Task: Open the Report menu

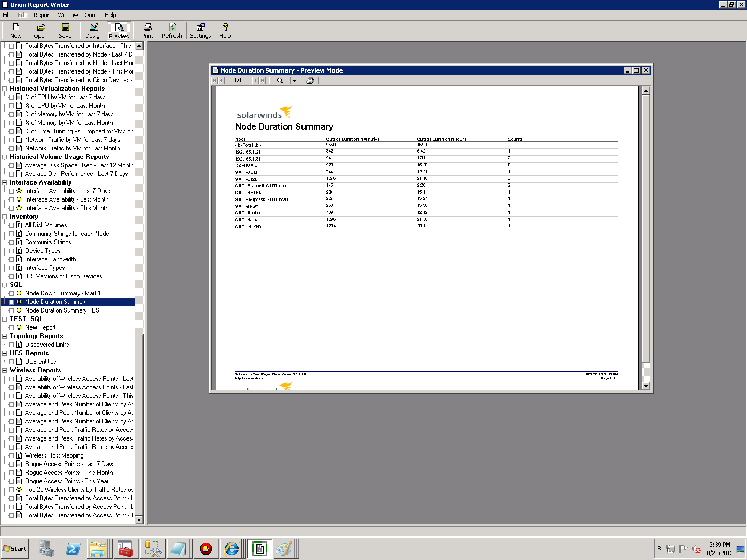Action: [42, 15]
